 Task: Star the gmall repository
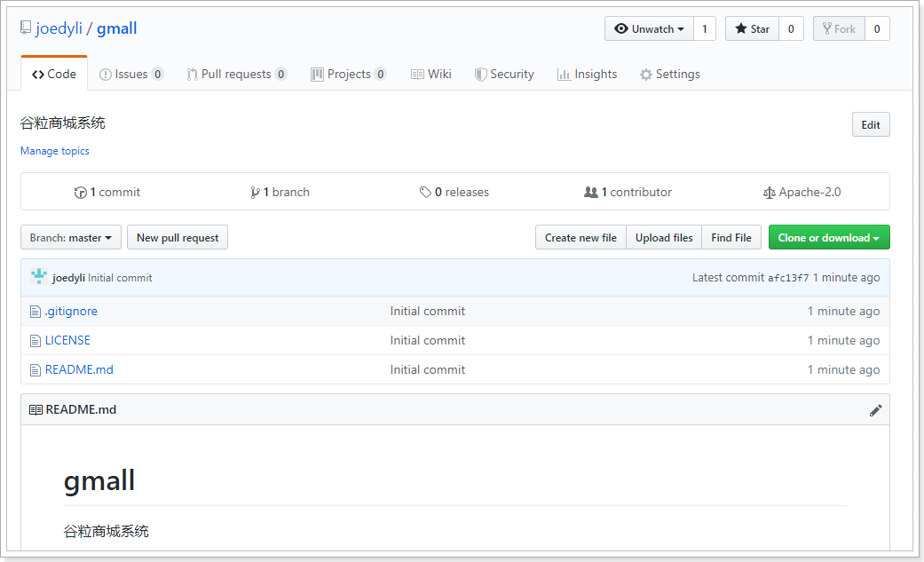pyautogui.click(x=752, y=29)
